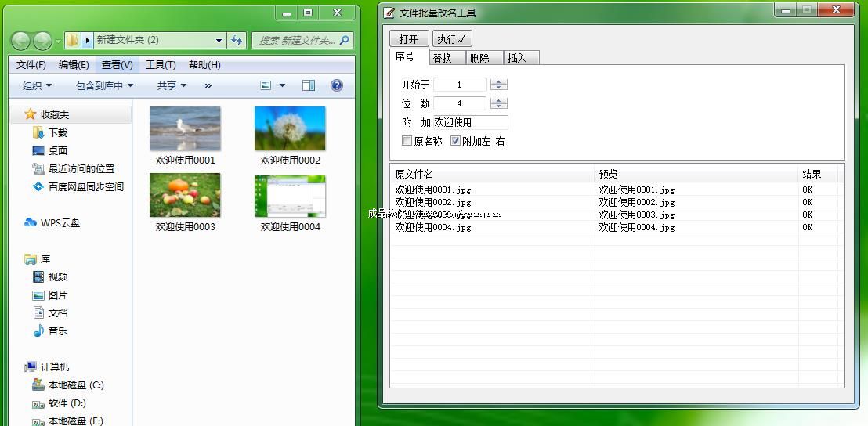This screenshot has height=426, width=868.
Task: Toggle the Explorer preview pane icon
Action: pos(309,85)
